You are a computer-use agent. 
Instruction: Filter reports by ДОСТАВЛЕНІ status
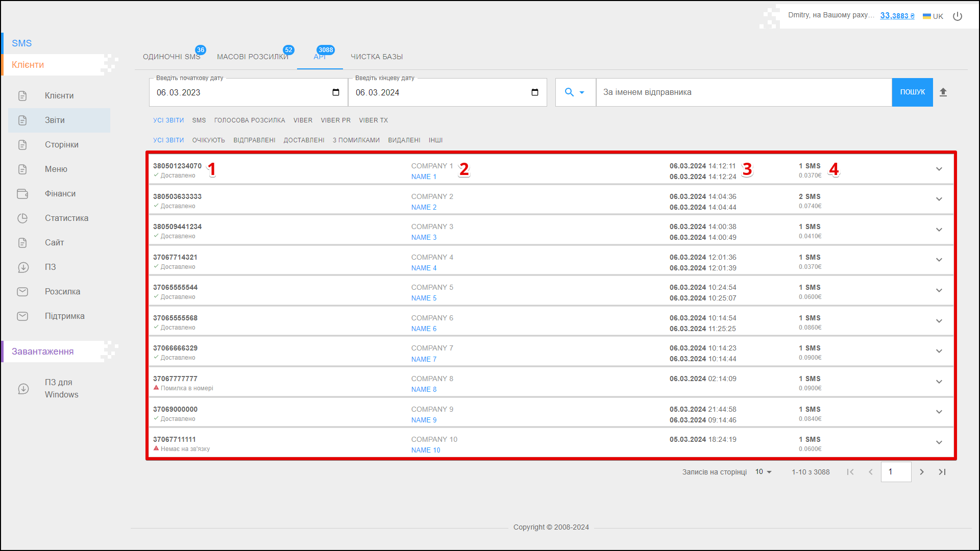click(x=304, y=140)
